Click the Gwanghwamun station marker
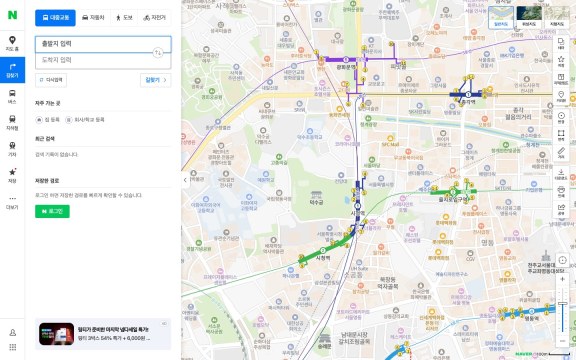576x360 pixels. click(x=346, y=60)
